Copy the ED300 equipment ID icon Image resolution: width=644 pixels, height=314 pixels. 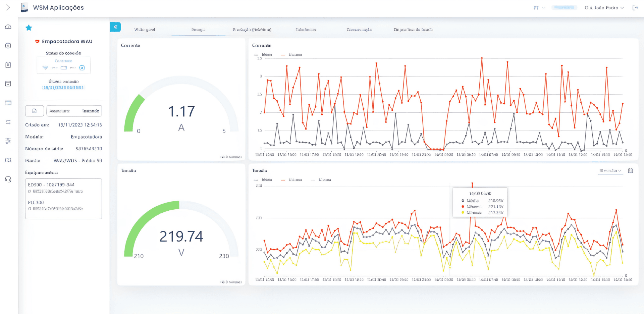click(x=30, y=191)
